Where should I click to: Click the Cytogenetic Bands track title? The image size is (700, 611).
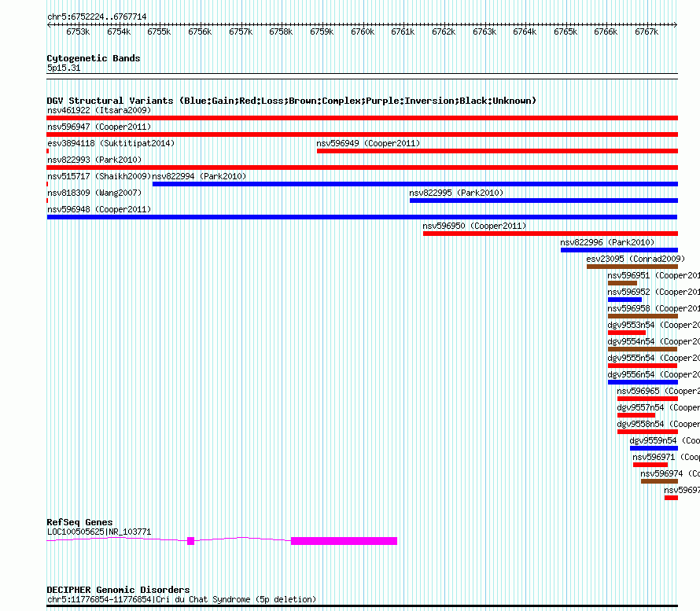coord(94,58)
